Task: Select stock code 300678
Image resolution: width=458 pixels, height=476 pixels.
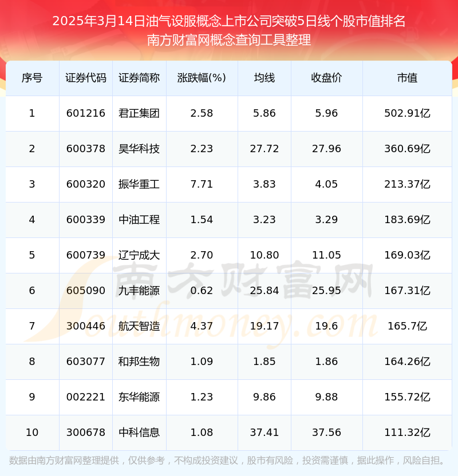Action: tap(86, 433)
